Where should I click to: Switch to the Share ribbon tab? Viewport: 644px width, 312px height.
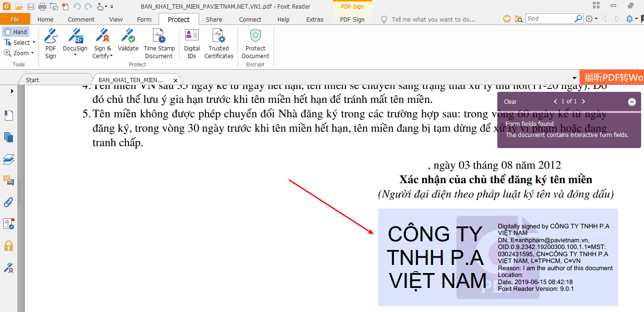(x=214, y=19)
